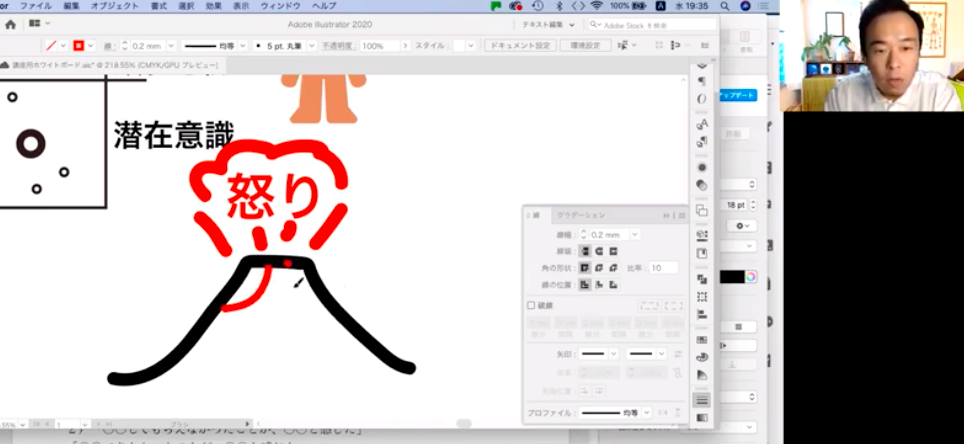Viewport: 964px width, 444px height.
Task: Click the Home icon in the application bar
Action: click(10, 24)
